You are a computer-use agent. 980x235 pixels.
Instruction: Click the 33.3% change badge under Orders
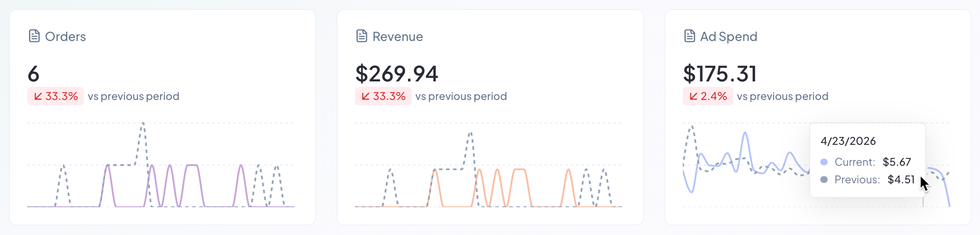(x=56, y=97)
